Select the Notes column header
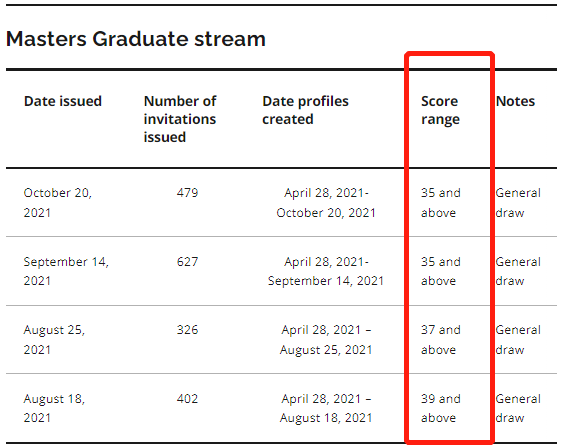Screen dimensions: 577x446 tap(515, 101)
